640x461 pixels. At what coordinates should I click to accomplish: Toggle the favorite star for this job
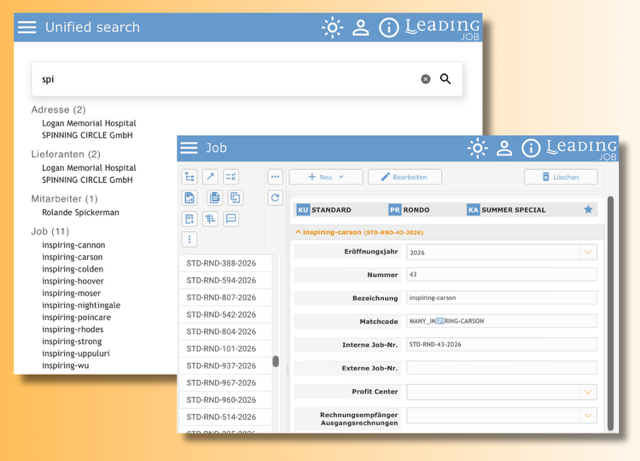point(588,210)
